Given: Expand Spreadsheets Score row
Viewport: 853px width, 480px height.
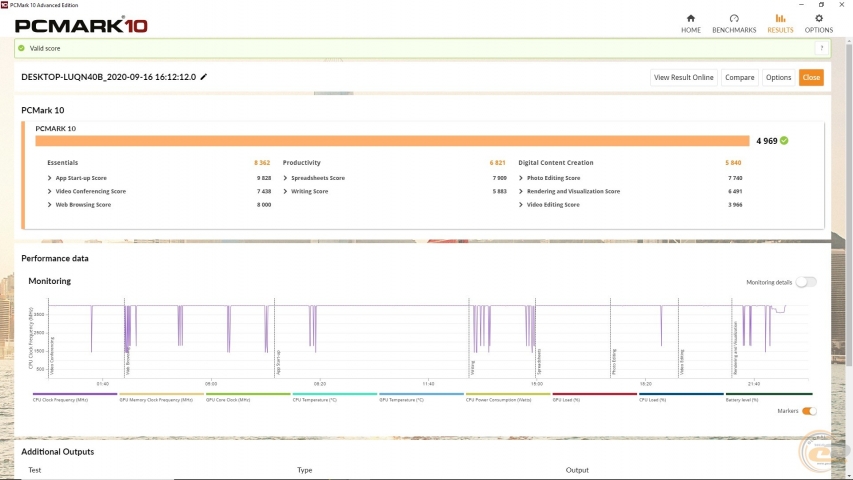Looking at the screenshot, I should coord(285,178).
